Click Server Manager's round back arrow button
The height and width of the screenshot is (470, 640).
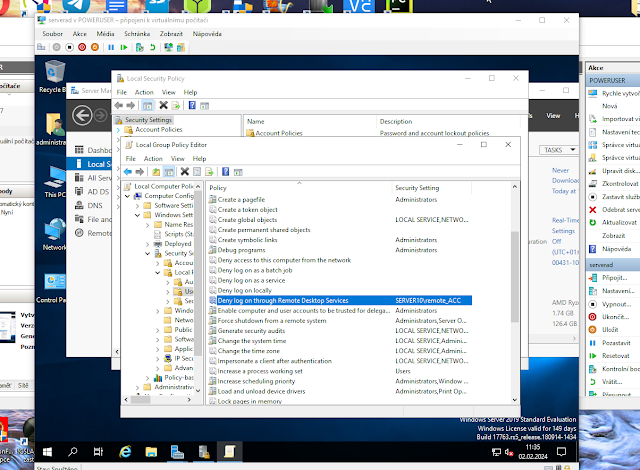click(82, 116)
